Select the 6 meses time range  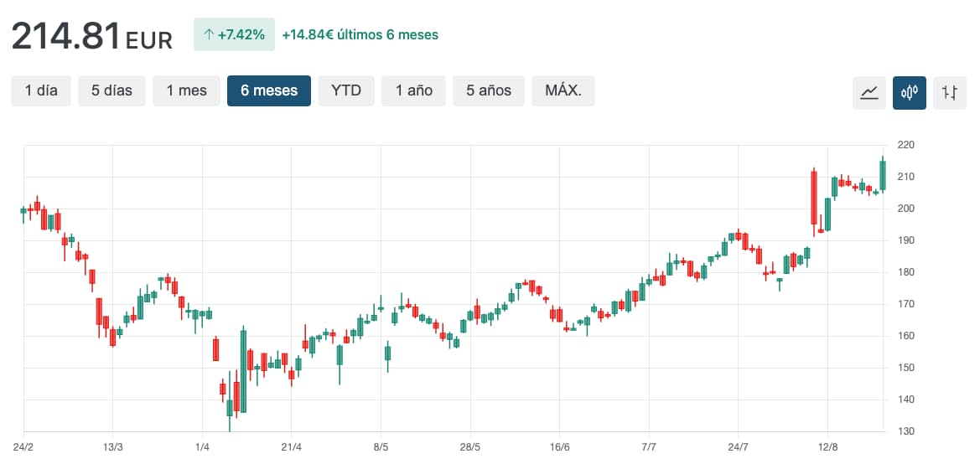tap(269, 90)
